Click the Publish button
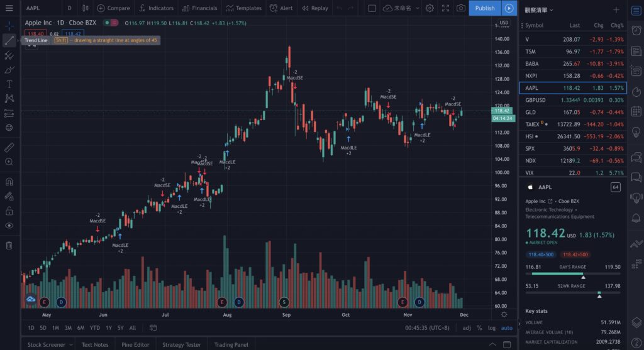644x350 pixels. tap(485, 8)
